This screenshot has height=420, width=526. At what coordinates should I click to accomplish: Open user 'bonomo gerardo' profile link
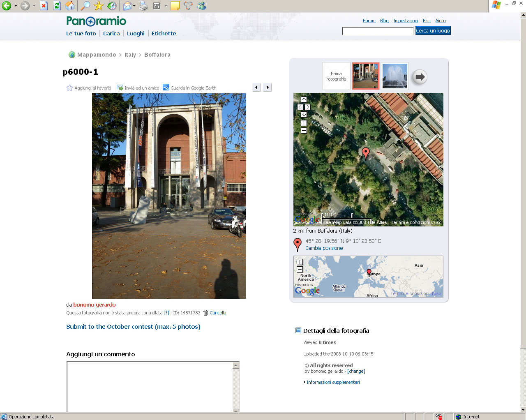95,305
